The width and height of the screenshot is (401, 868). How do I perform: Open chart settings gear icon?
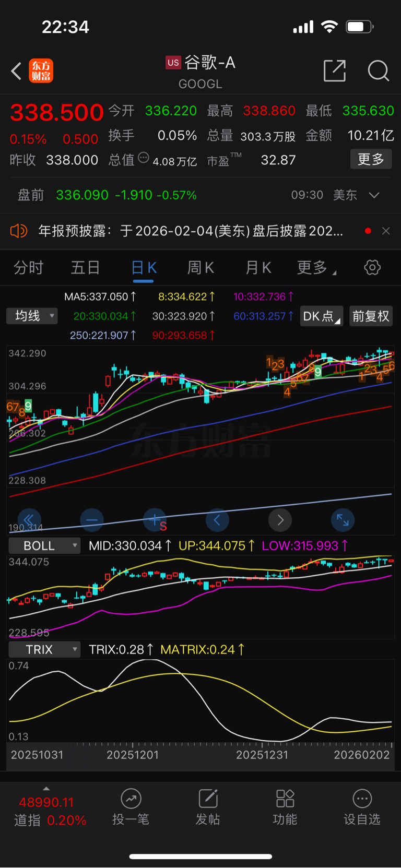[372, 268]
